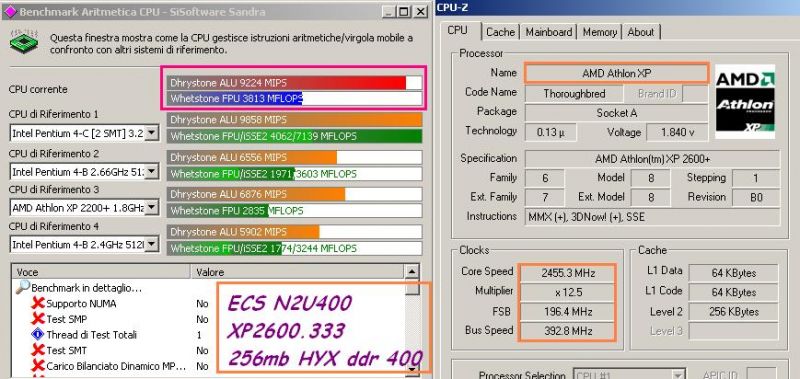Switch to the Mainboard tab
800x379 pixels.
click(548, 32)
